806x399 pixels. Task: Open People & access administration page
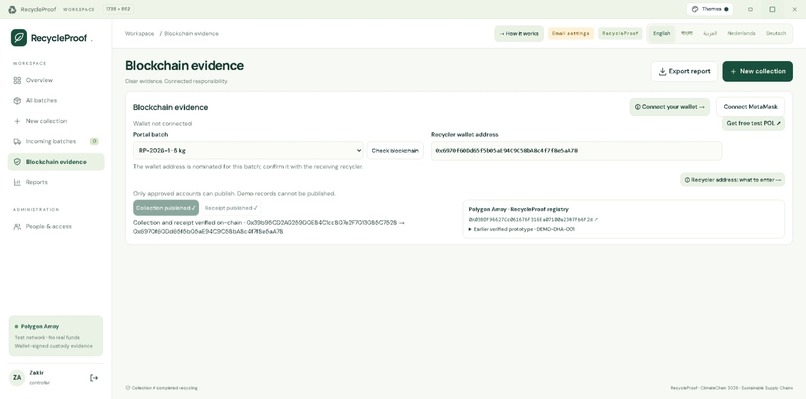point(56,226)
